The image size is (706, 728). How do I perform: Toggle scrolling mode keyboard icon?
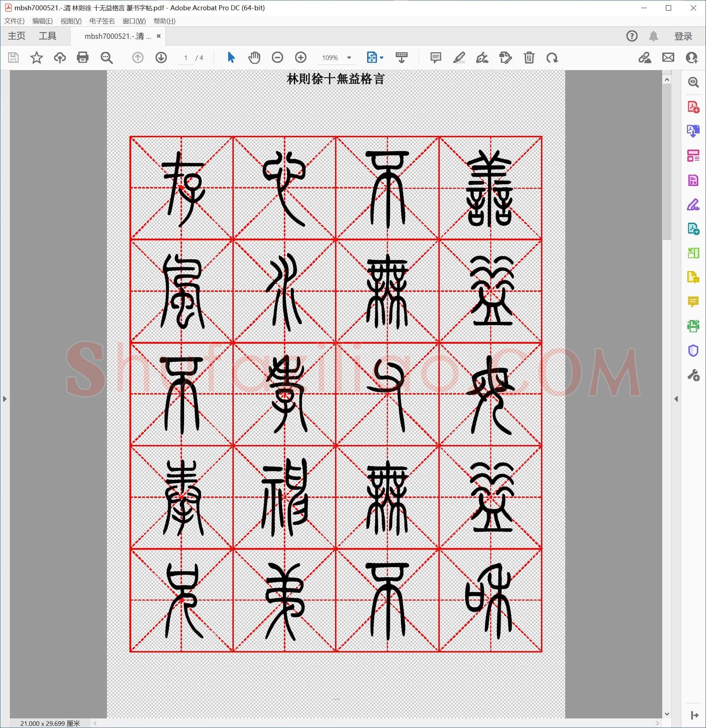pyautogui.click(x=401, y=58)
